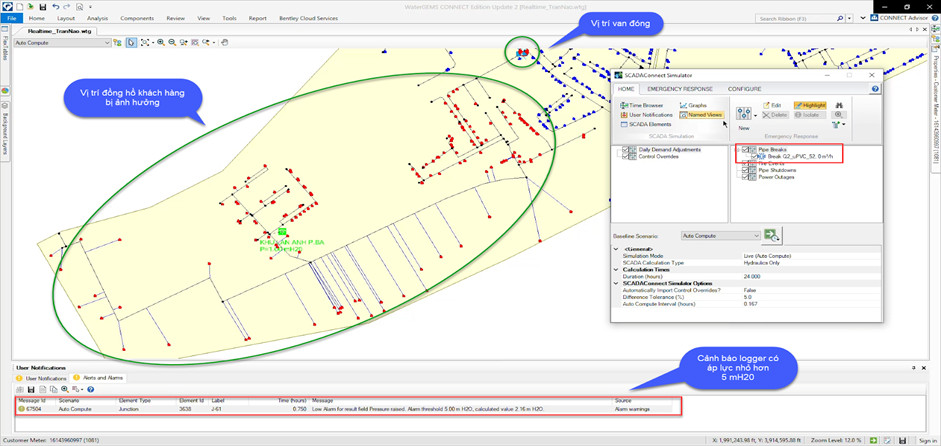This screenshot has width=941, height=446.
Task: Open SCADA Elements in the simulator ribbon
Action: (646, 124)
